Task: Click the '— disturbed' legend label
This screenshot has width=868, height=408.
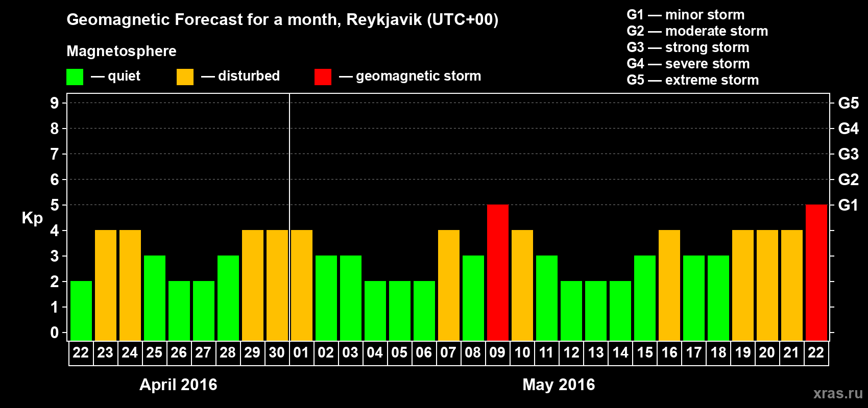Action: tap(240, 76)
